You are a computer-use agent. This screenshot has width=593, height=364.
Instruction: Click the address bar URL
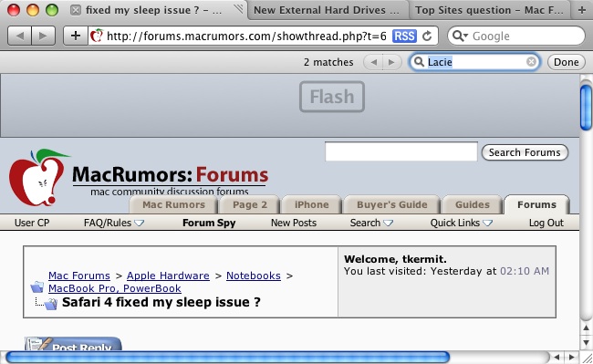click(x=246, y=36)
